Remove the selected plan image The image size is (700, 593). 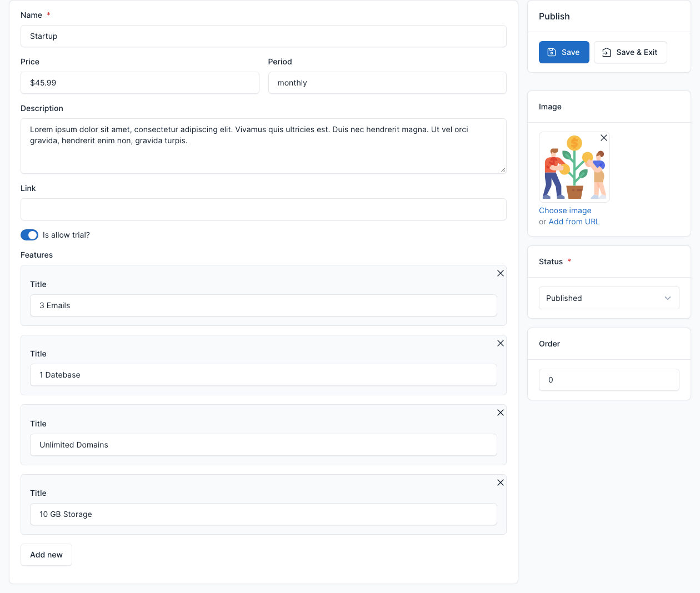coord(604,138)
